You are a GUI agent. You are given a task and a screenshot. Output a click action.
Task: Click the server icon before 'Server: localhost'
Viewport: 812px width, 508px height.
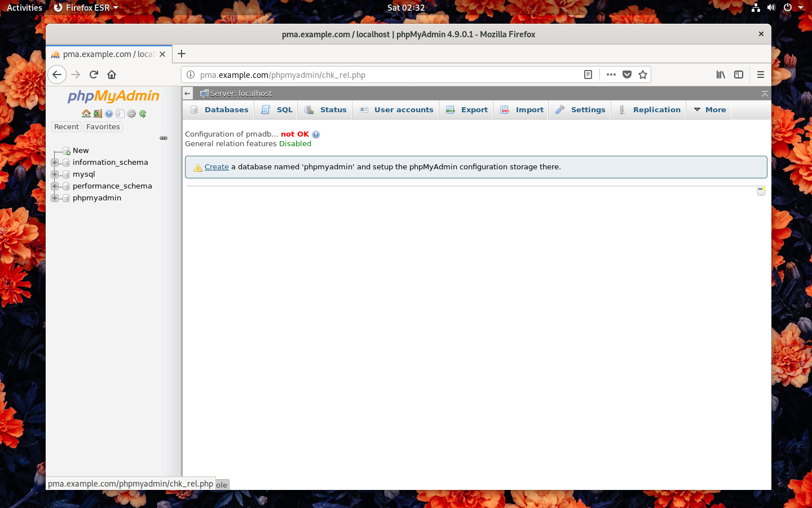(x=204, y=94)
